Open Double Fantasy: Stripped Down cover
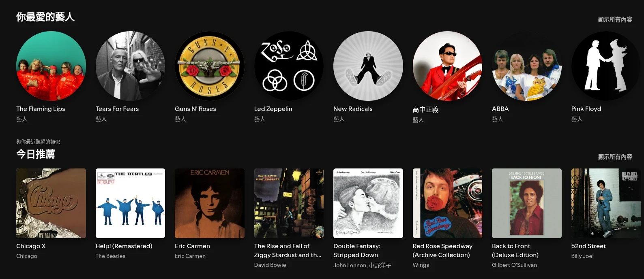 [368, 203]
